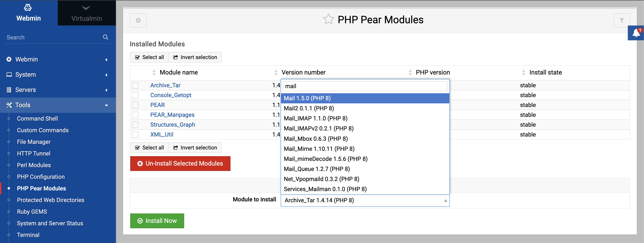Choose Mail_Queue 1.2.7 (PHP 8) option

[x=365, y=169]
